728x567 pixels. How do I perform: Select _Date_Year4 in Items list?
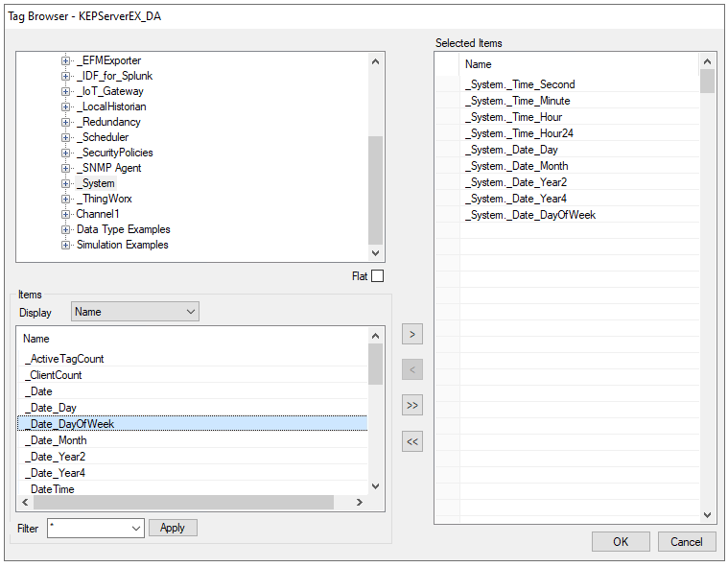[193, 473]
